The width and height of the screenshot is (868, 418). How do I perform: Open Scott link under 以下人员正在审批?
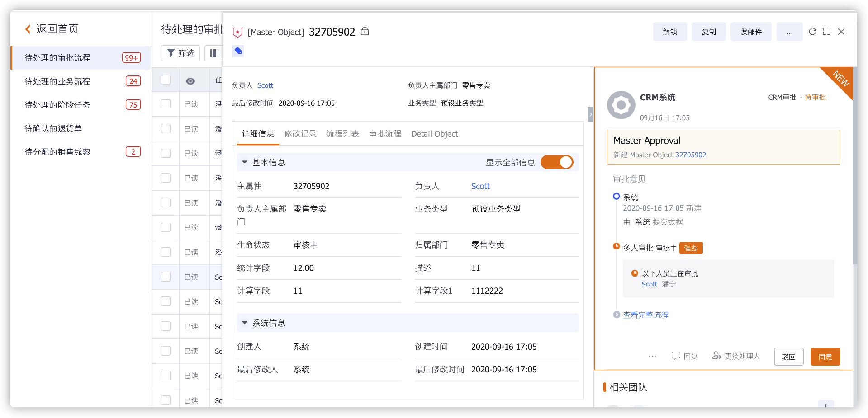pos(650,284)
